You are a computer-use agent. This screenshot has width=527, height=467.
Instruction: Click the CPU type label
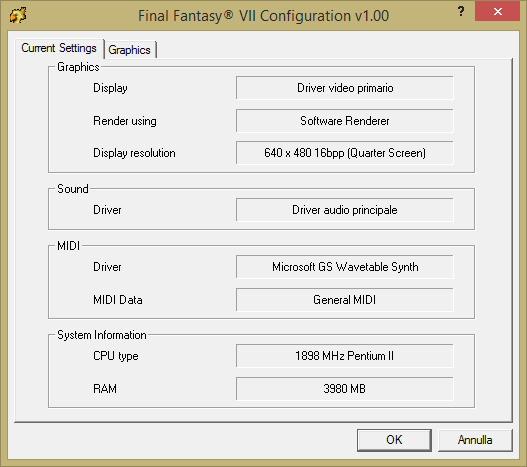(x=116, y=356)
